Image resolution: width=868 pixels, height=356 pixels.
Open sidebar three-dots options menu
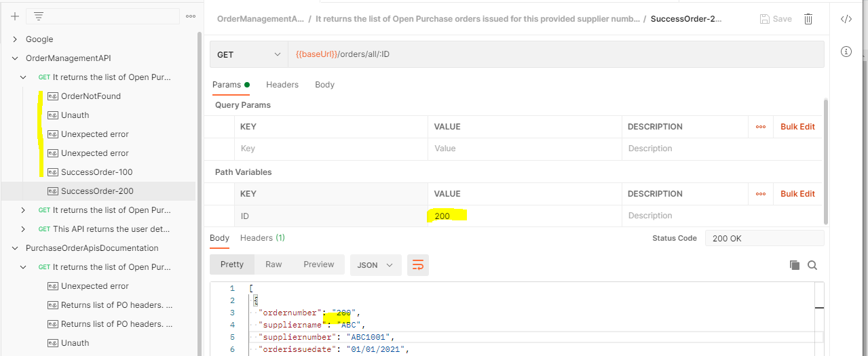pyautogui.click(x=191, y=16)
